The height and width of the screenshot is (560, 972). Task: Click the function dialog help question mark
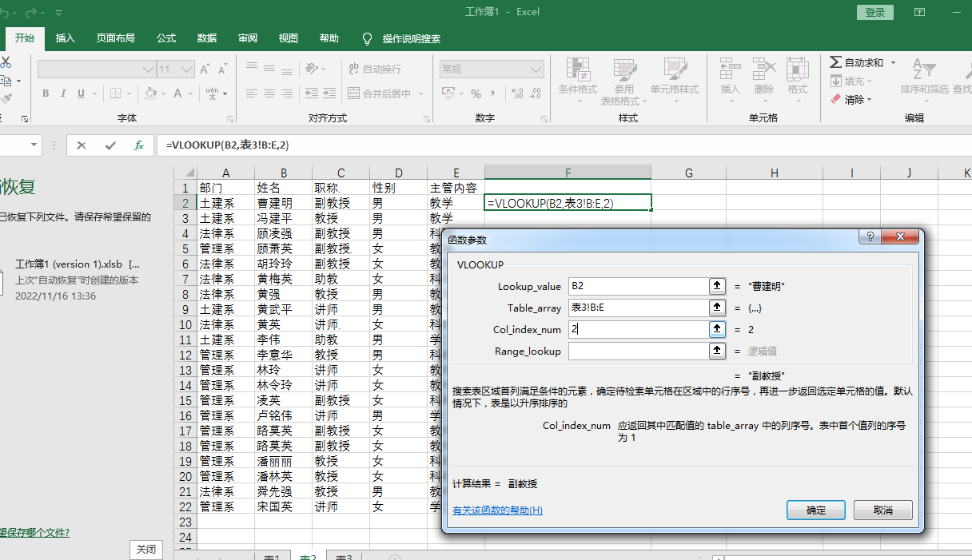[x=870, y=237]
